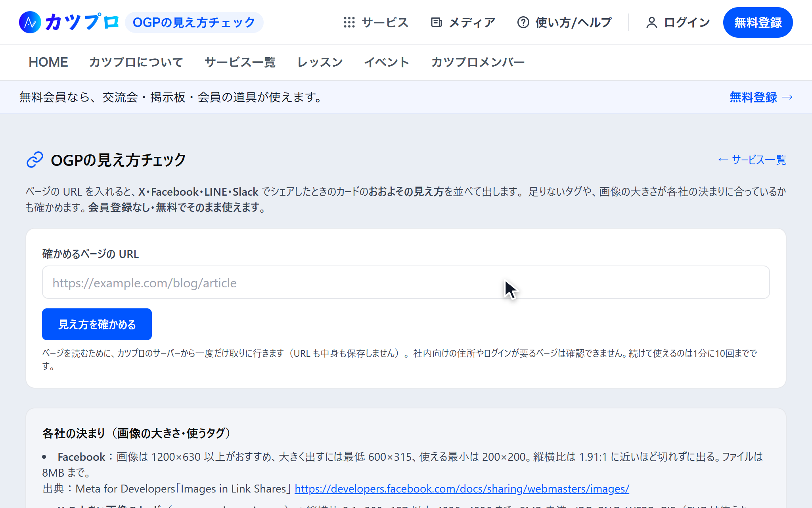The height and width of the screenshot is (508, 812).
Task: Go to the HOME tab
Action: 48,62
